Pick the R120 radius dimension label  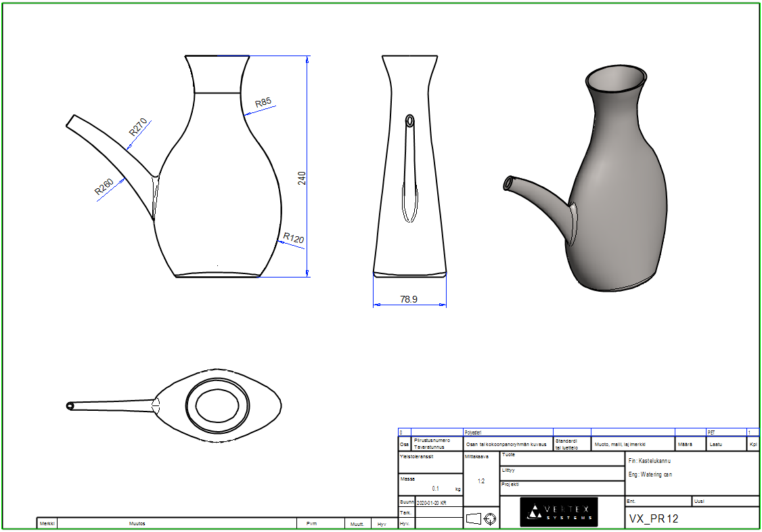(293, 238)
